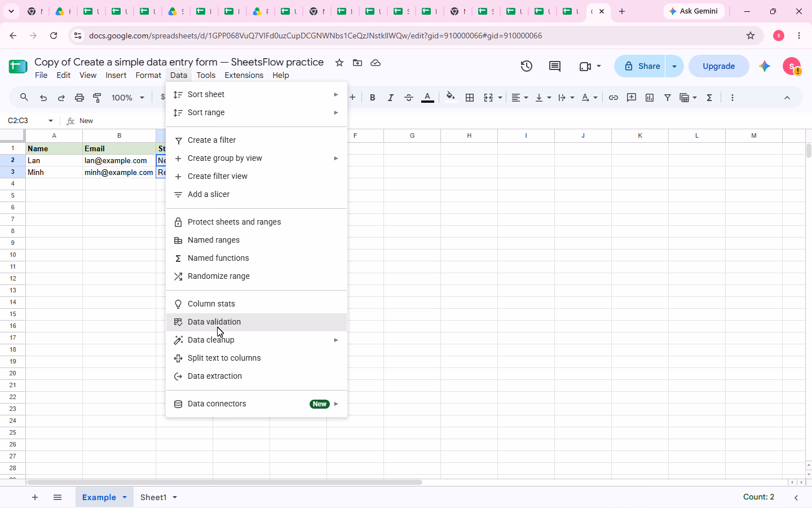The image size is (812, 508).
Task: Click the Ask Gemini button
Action: pyautogui.click(x=694, y=11)
